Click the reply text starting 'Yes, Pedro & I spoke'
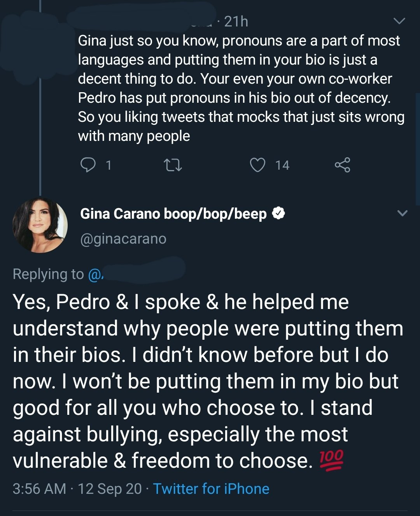420x516 pixels. [208, 381]
